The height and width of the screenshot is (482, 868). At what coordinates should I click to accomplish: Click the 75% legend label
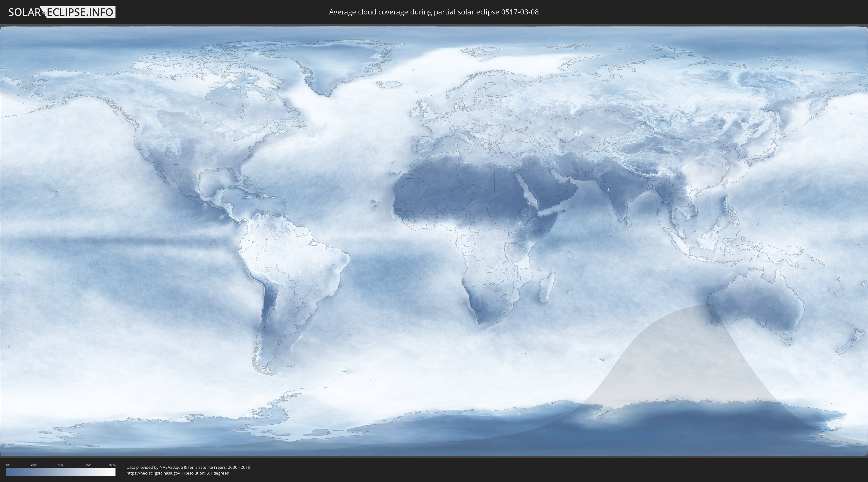pyautogui.click(x=88, y=465)
